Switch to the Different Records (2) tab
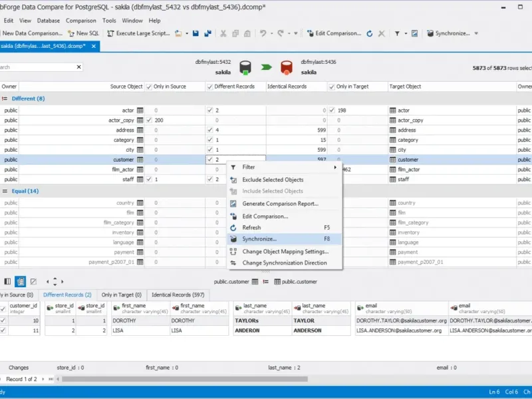 (67, 295)
